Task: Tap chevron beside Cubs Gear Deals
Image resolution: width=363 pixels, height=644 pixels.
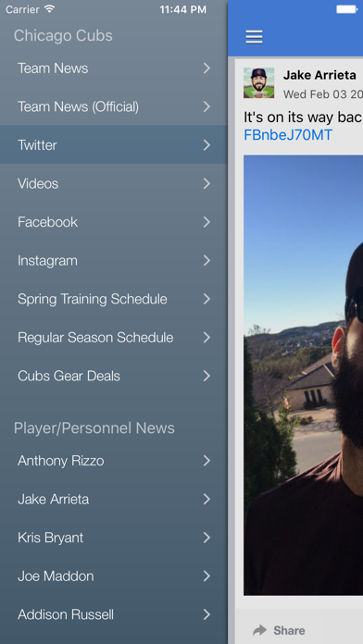Action: tap(207, 376)
